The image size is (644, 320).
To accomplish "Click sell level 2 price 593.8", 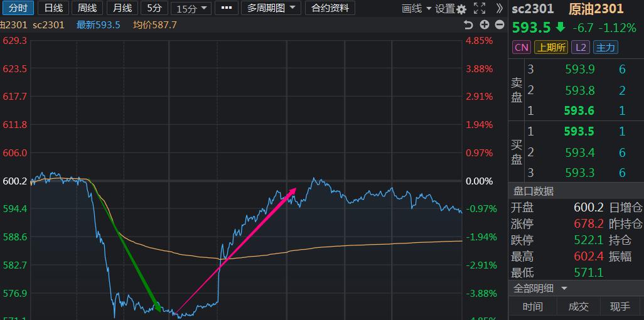I will click(579, 90).
